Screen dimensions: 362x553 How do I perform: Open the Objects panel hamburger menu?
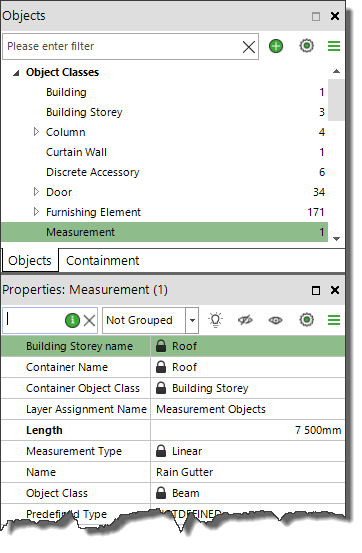(334, 46)
